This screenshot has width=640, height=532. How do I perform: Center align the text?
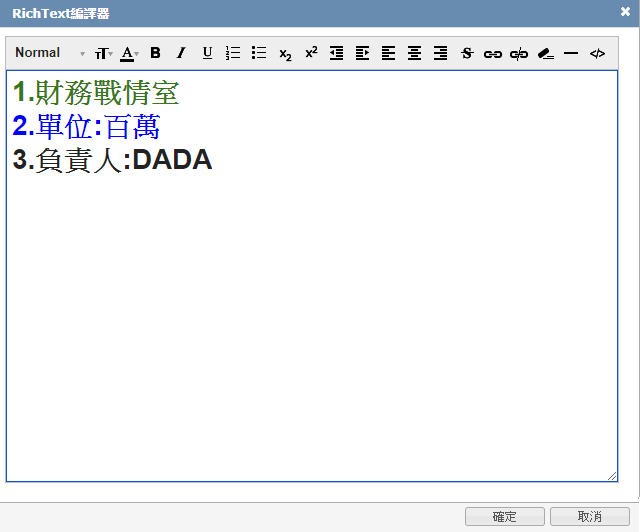(x=414, y=53)
